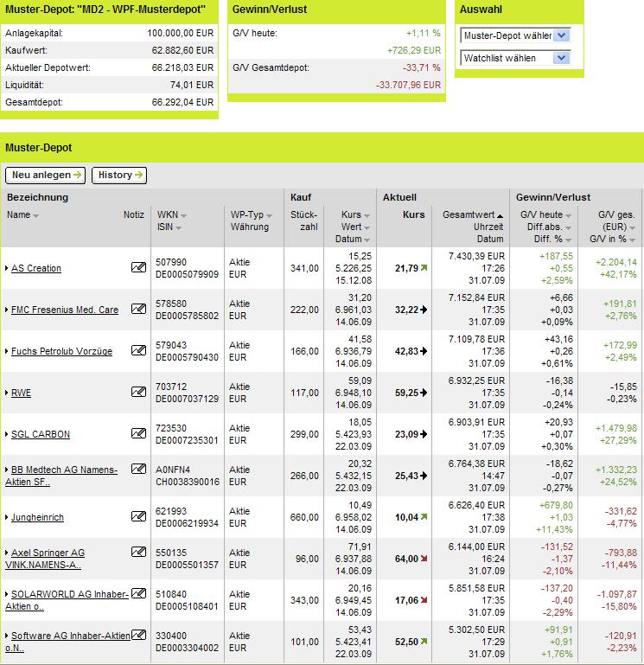The height and width of the screenshot is (665, 644).
Task: Sort by G/V ges. (EUR) arrow
Action: tap(632, 228)
